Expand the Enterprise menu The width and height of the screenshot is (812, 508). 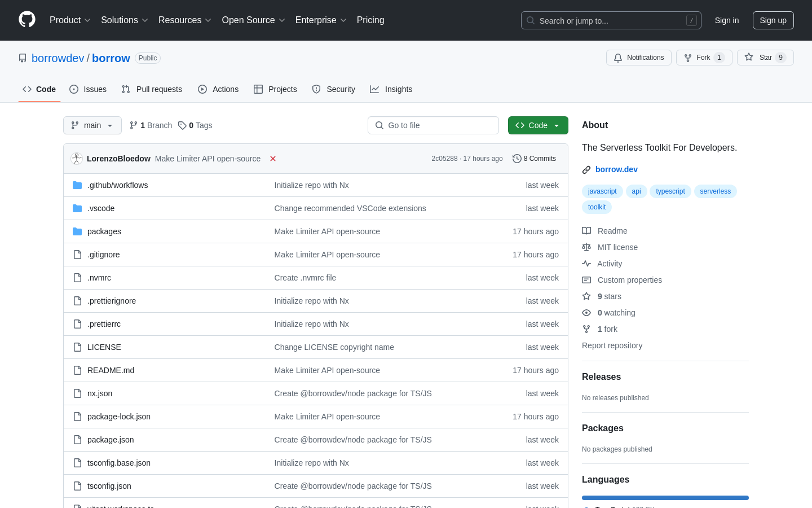coord(321,20)
